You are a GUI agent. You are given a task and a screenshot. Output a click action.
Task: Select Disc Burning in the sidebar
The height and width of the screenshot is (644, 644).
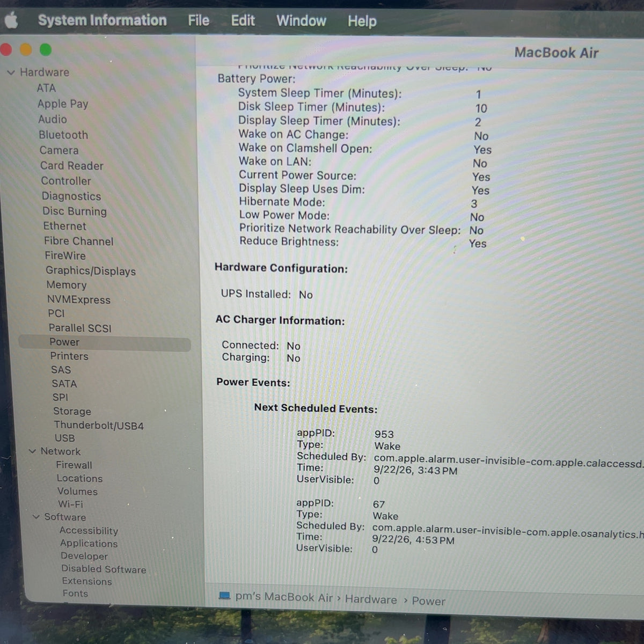pos(75,211)
